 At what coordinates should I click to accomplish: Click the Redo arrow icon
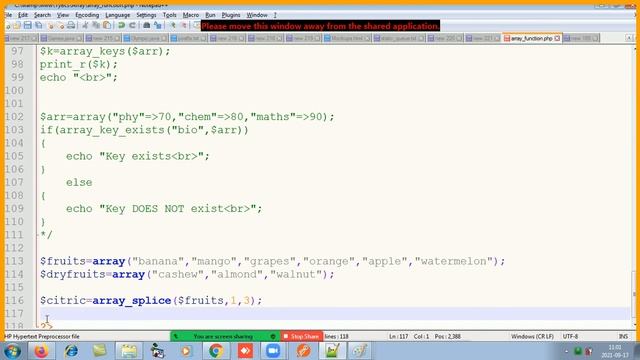pos(132,26)
